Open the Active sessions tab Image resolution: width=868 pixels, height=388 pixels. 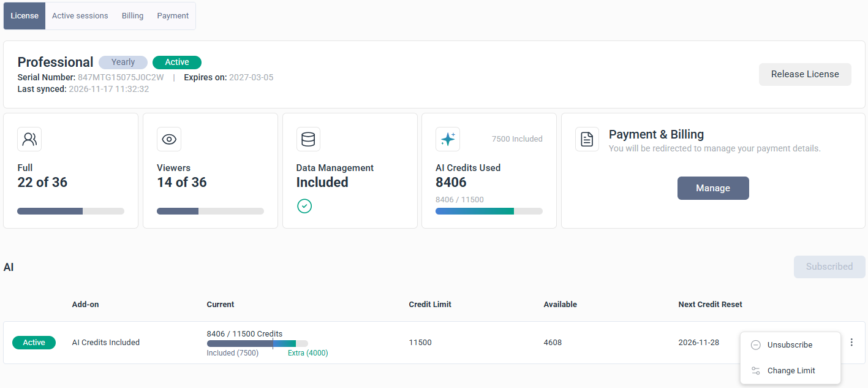pyautogui.click(x=80, y=16)
